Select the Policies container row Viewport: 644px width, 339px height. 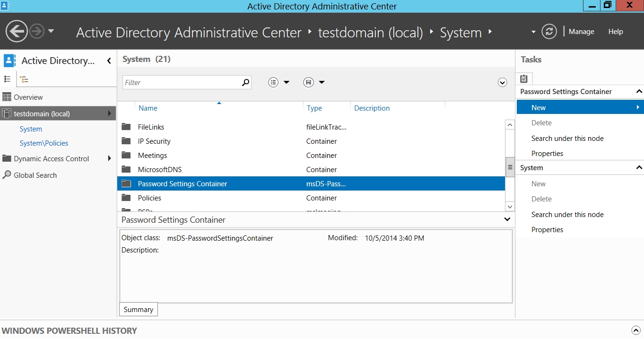pos(311,198)
